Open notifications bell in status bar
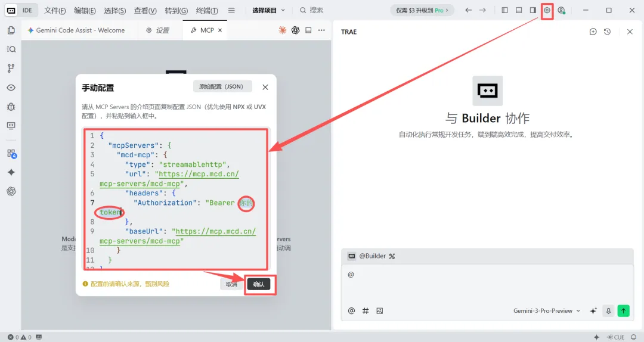This screenshot has height=342, width=644. 634,337
